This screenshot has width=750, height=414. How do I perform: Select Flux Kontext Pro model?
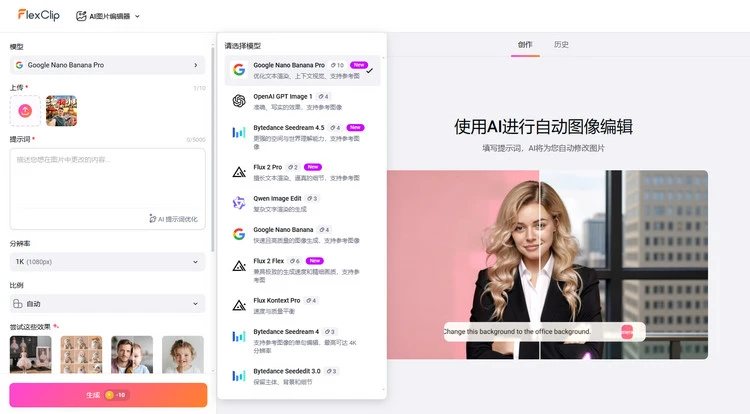point(302,305)
